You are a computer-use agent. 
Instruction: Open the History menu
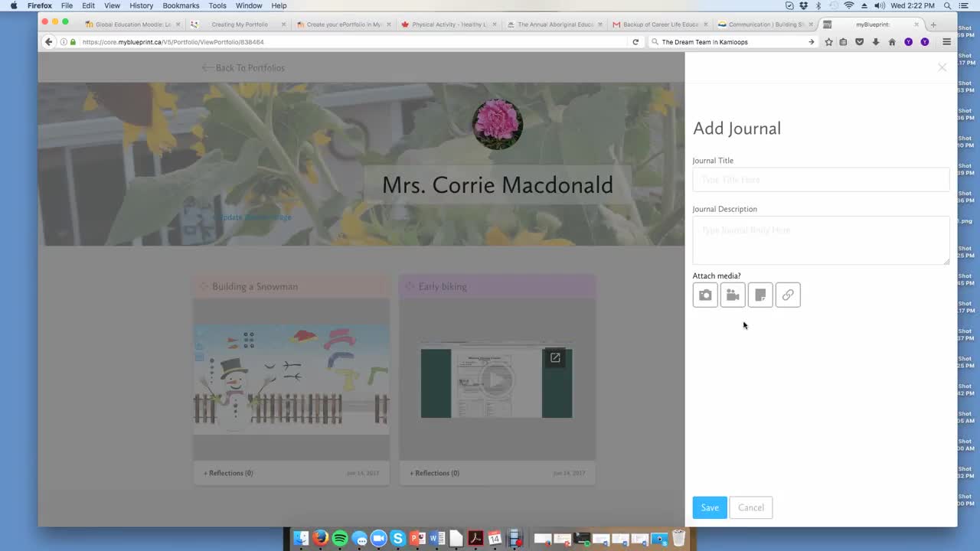tap(142, 5)
